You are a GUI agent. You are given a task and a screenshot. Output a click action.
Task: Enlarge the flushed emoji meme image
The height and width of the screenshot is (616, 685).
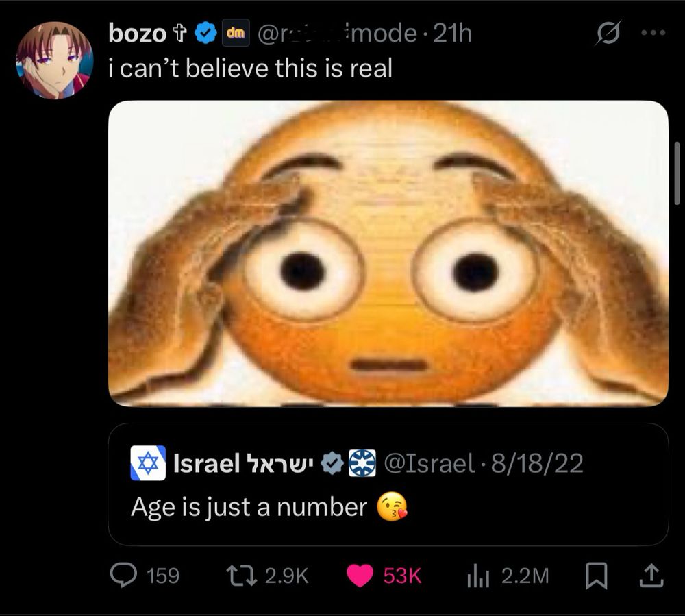pyautogui.click(x=388, y=254)
